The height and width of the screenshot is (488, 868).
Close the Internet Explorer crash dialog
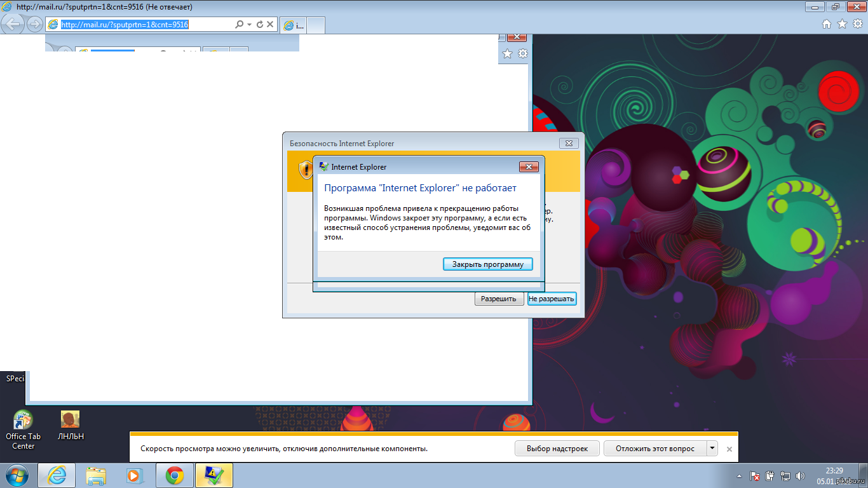coord(529,166)
